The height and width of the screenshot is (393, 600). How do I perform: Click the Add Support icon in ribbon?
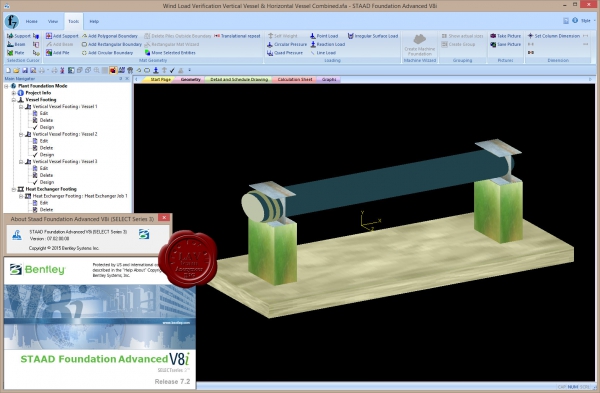click(49, 36)
